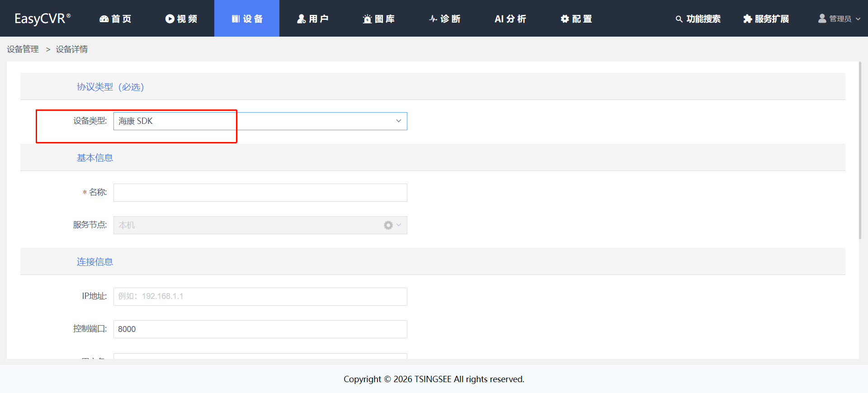Open the 服务节点 dropdown list
This screenshot has height=393, width=868.
click(x=249, y=225)
